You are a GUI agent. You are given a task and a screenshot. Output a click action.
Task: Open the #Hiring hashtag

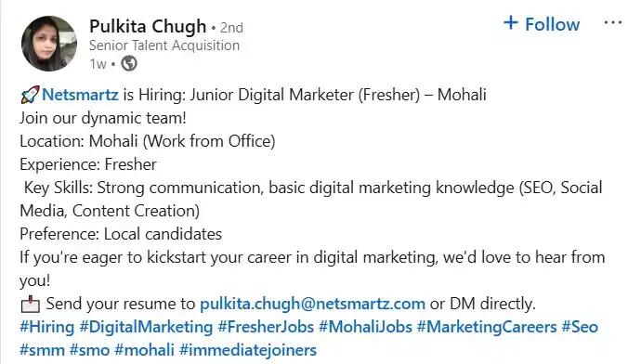[x=47, y=327]
